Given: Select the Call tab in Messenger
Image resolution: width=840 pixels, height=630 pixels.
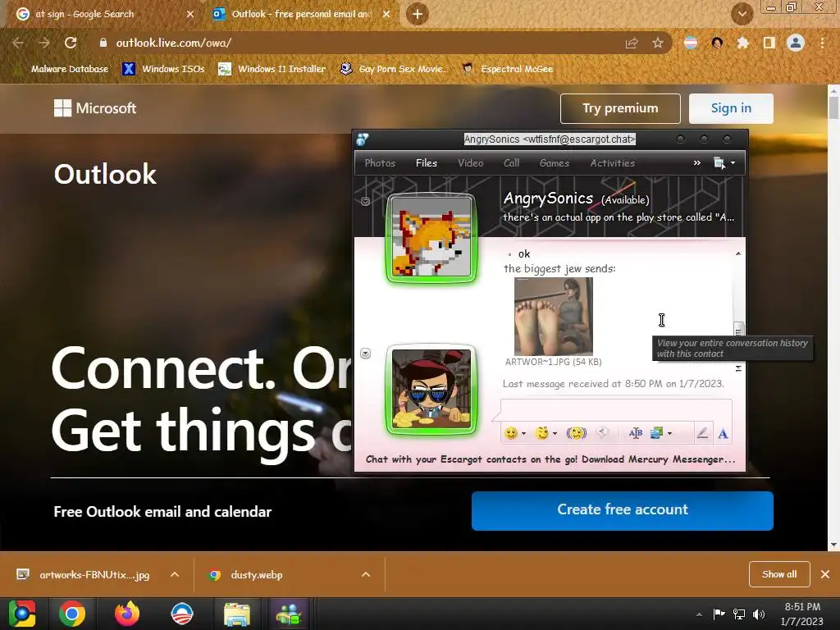Looking at the screenshot, I should [x=511, y=163].
